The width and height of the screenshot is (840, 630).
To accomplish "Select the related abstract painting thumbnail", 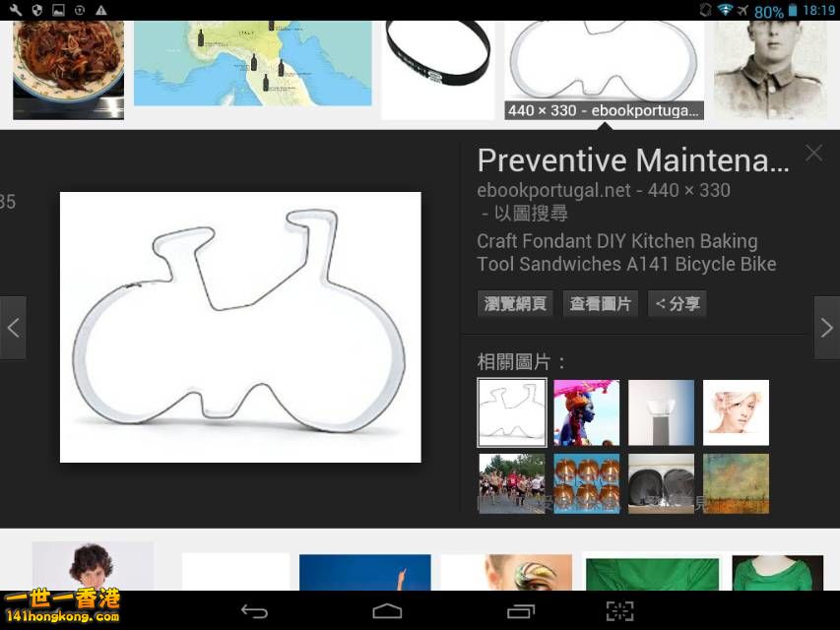I will pos(736,483).
